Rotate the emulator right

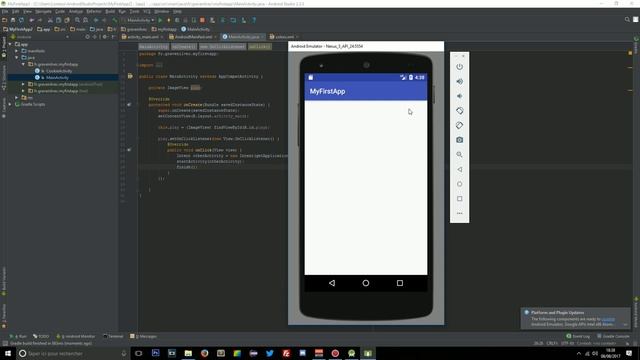(460, 125)
